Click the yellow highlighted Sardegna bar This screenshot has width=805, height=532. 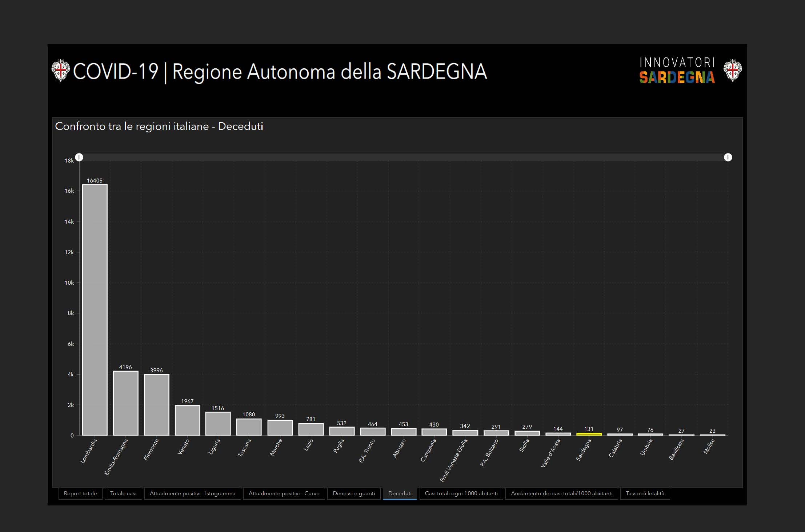tap(589, 434)
